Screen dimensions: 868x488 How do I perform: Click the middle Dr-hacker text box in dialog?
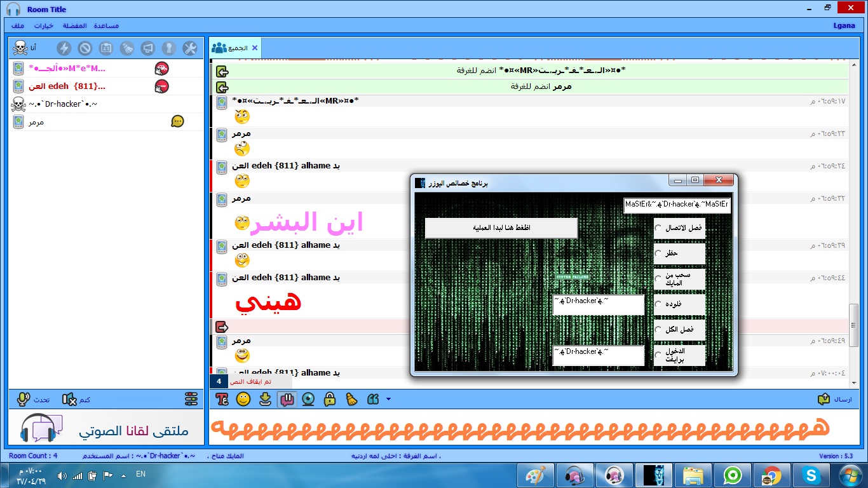click(599, 304)
